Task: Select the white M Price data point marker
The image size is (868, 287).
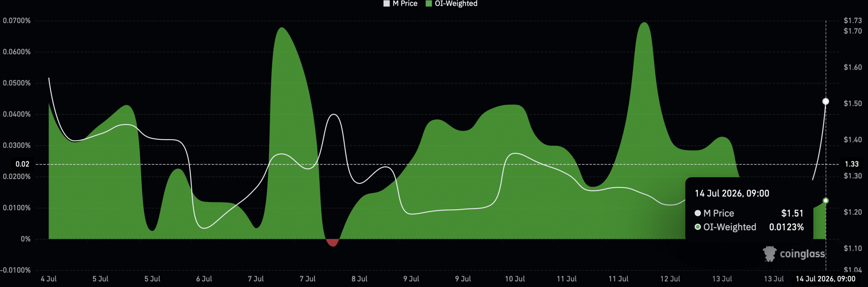Action: [x=826, y=101]
